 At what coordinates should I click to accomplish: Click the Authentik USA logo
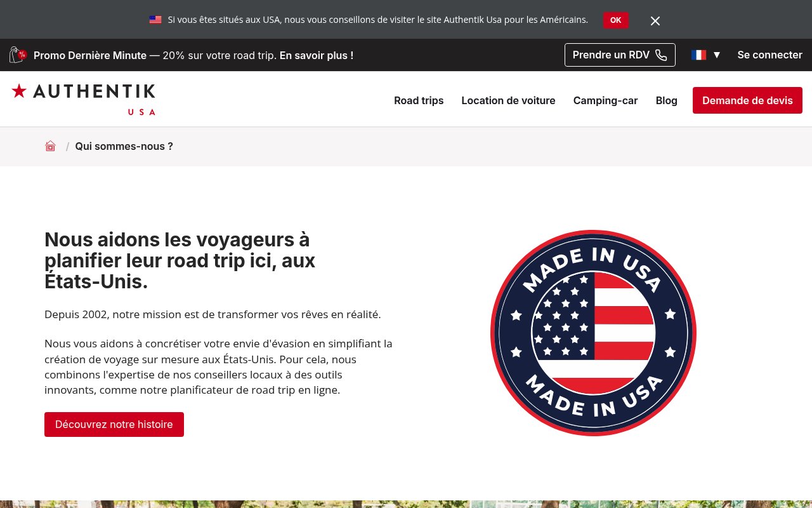[x=83, y=99]
